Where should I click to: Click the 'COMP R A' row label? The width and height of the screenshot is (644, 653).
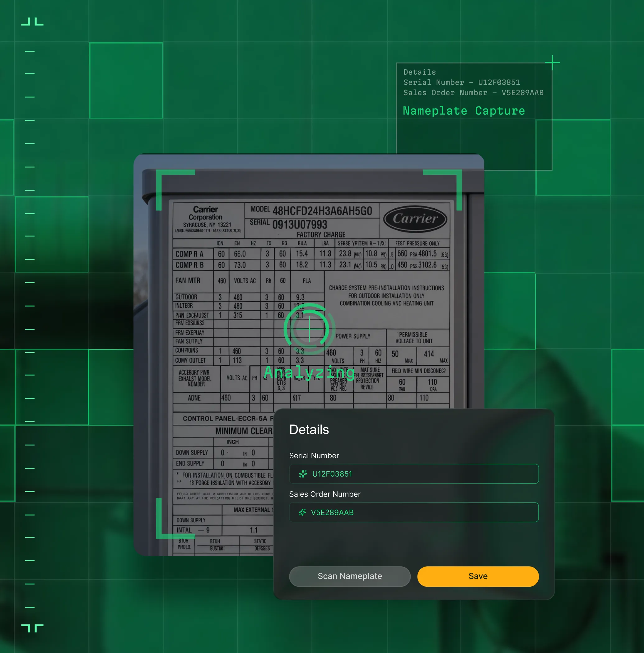pos(189,254)
